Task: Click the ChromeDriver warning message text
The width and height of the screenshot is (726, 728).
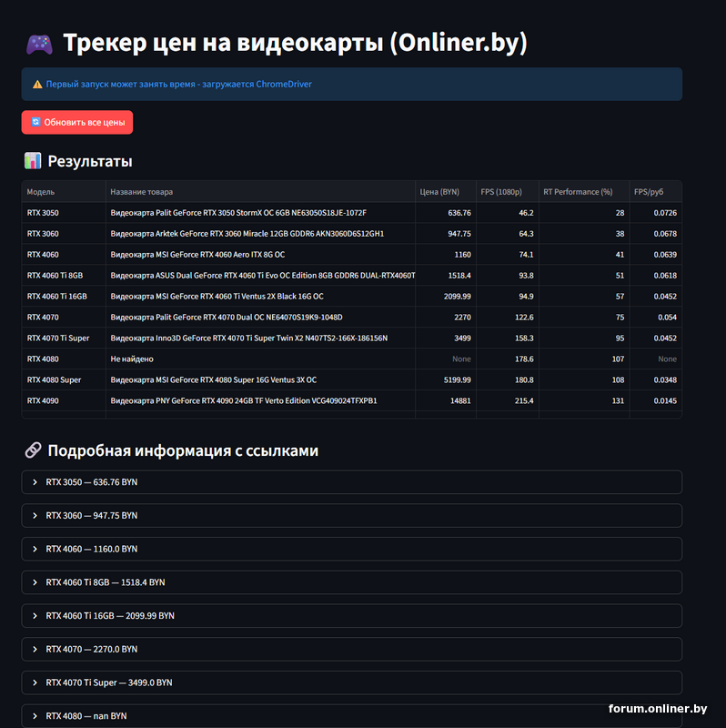Action: (x=178, y=84)
